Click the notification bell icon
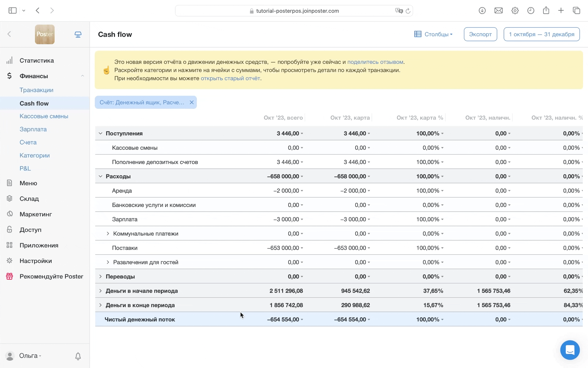This screenshot has width=588, height=368. (78, 356)
